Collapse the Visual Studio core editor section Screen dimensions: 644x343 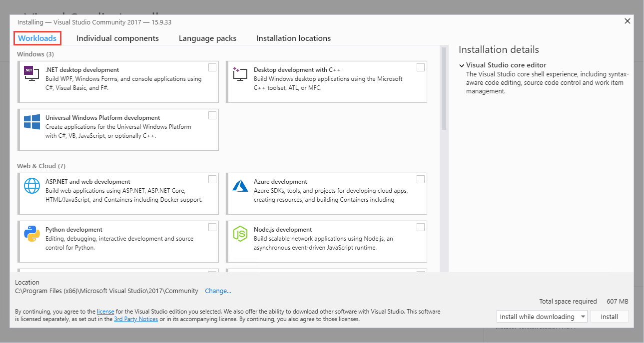(462, 65)
